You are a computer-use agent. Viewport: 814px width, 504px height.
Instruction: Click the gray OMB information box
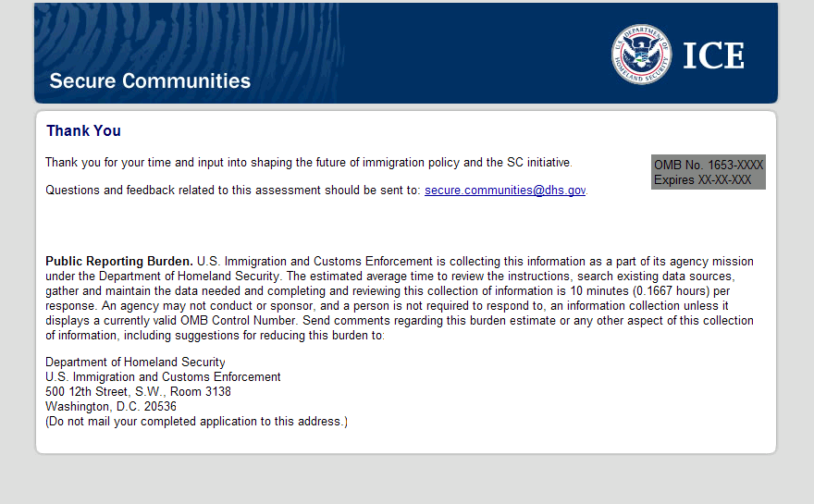[709, 172]
